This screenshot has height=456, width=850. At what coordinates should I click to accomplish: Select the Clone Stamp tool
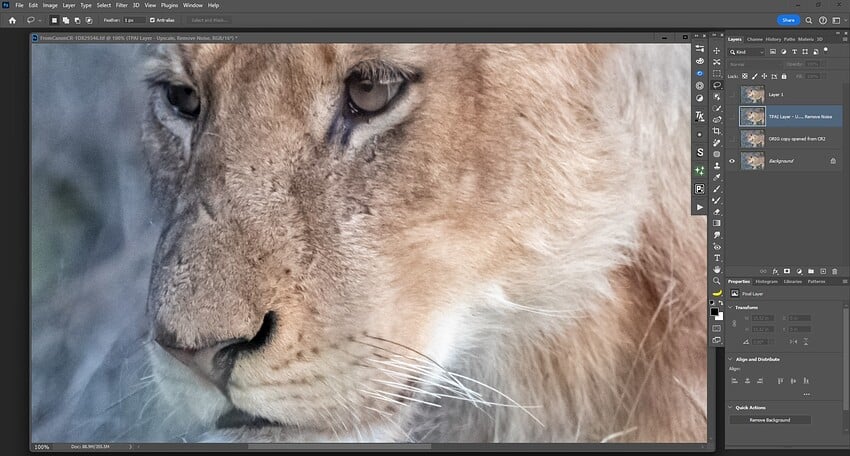point(717,166)
